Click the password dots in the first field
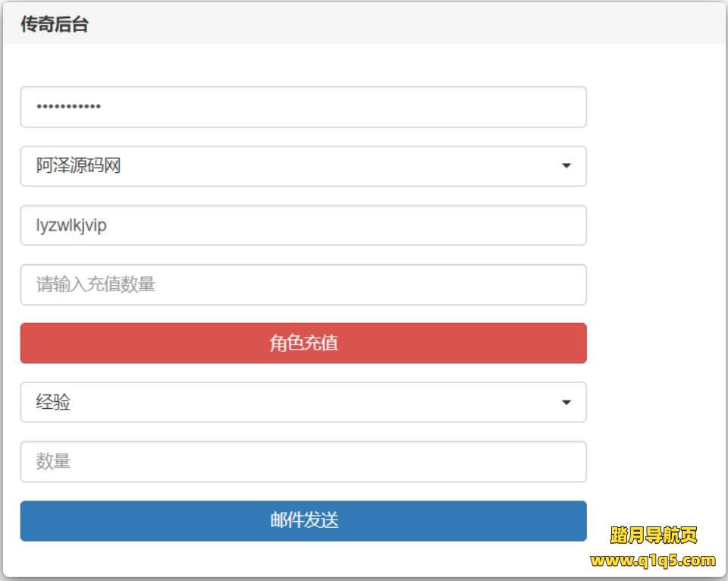This screenshot has height=581, width=728. click(68, 107)
